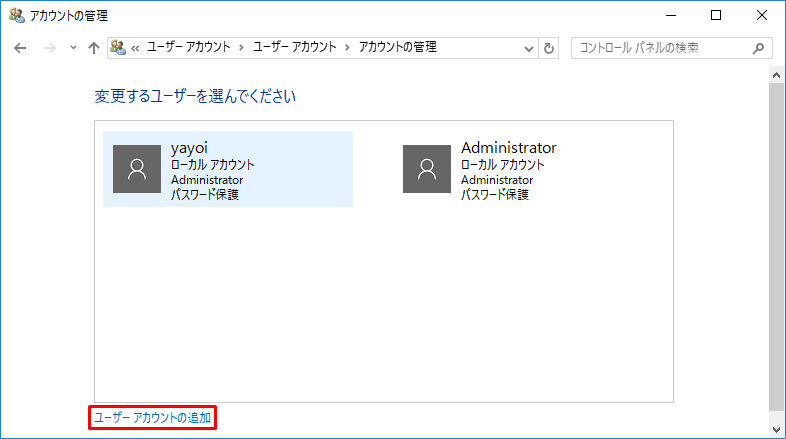Screen dimensions: 786x439
Task: Click the Administrator avatar picture
Action: pyautogui.click(x=427, y=169)
